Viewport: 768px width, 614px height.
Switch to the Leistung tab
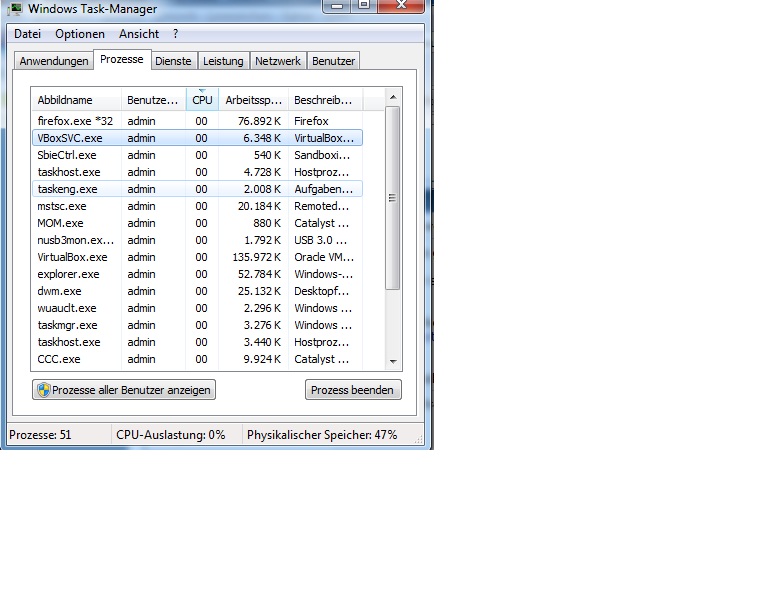pyautogui.click(x=223, y=61)
